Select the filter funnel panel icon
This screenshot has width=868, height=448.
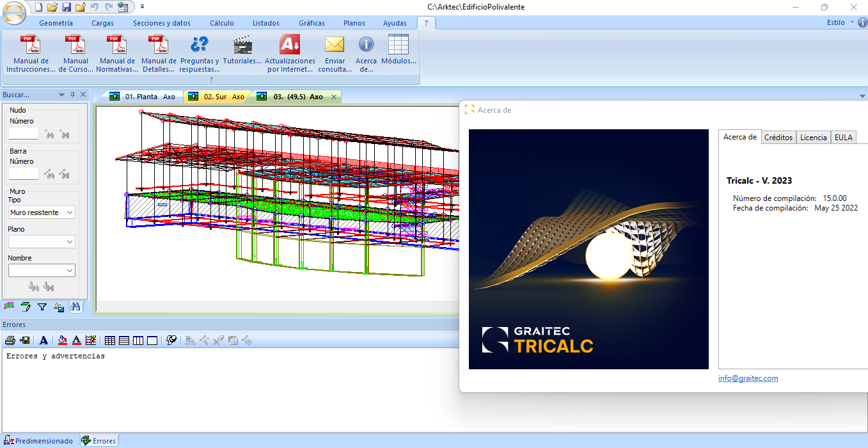42,307
